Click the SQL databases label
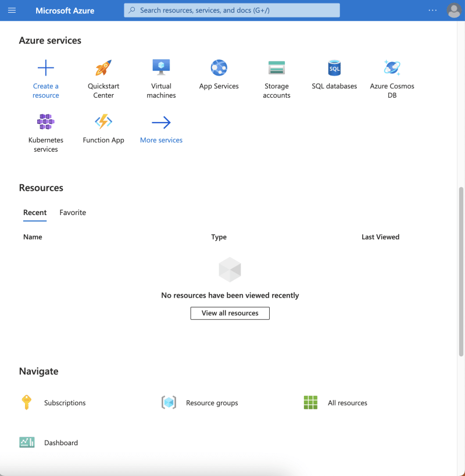Viewport: 465px width, 476px height. 334,86
